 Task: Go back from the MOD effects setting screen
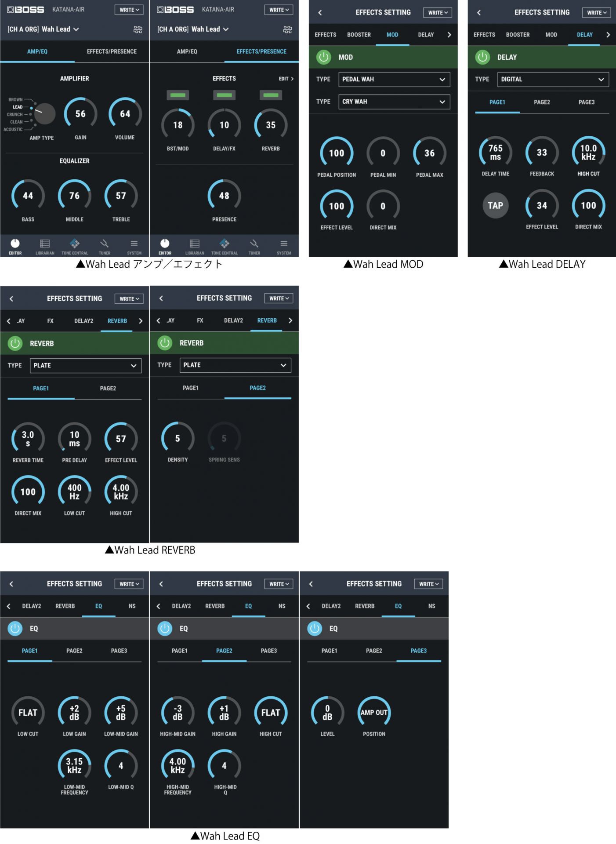coord(320,13)
